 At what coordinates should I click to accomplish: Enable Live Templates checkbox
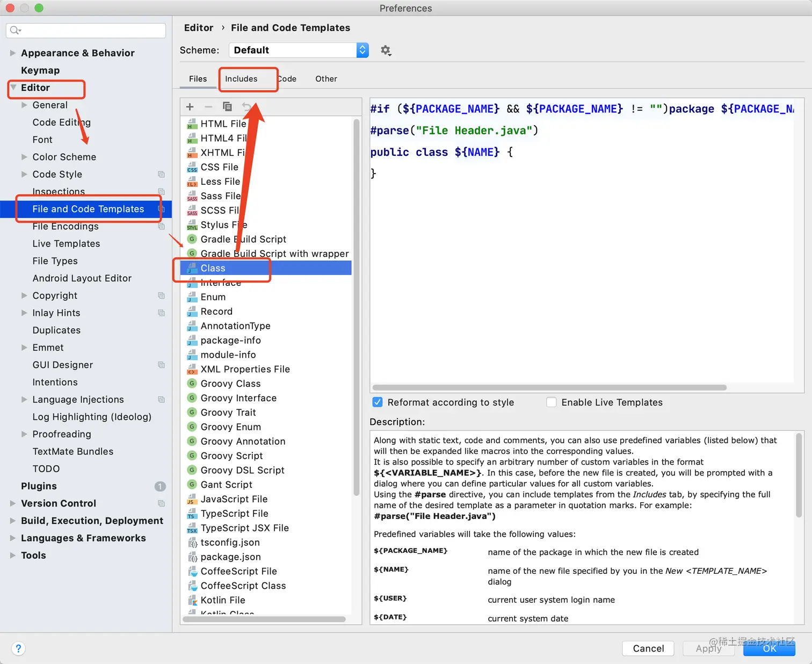[552, 402]
